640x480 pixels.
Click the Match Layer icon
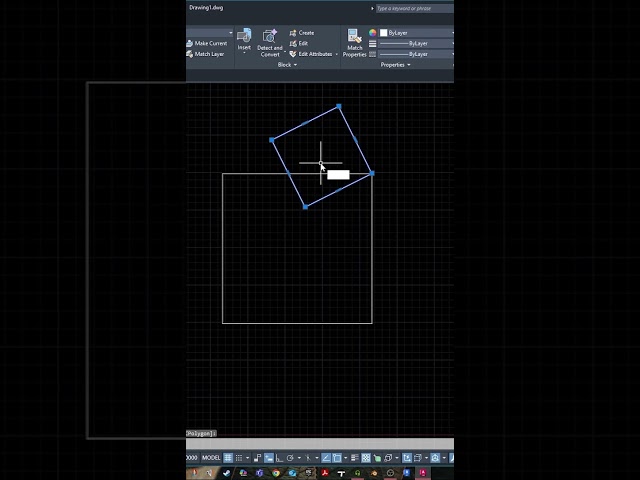(189, 54)
